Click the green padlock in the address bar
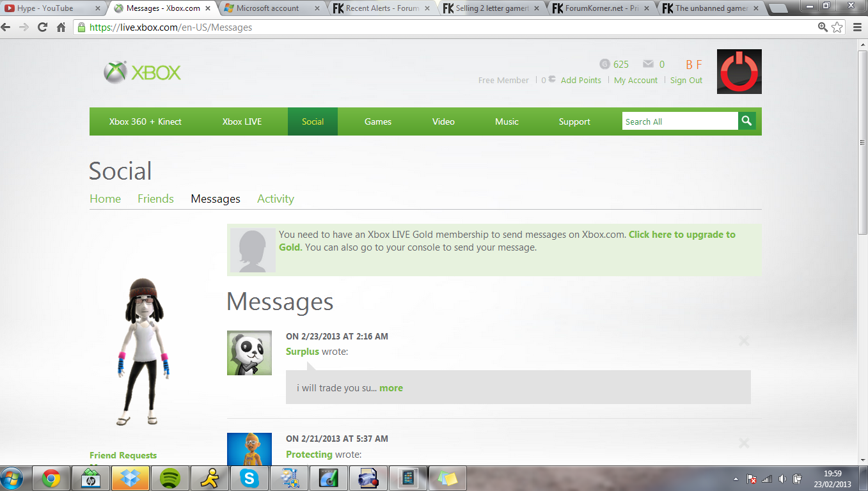 pos(81,27)
